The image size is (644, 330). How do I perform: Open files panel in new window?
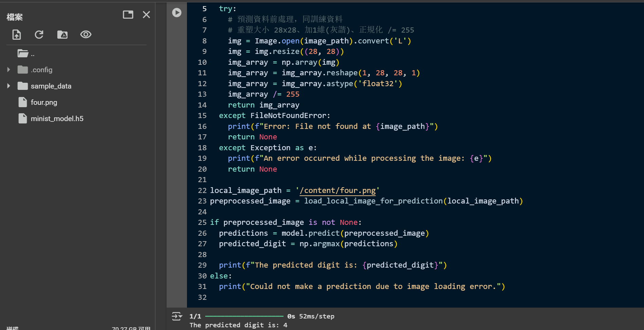pyautogui.click(x=128, y=15)
